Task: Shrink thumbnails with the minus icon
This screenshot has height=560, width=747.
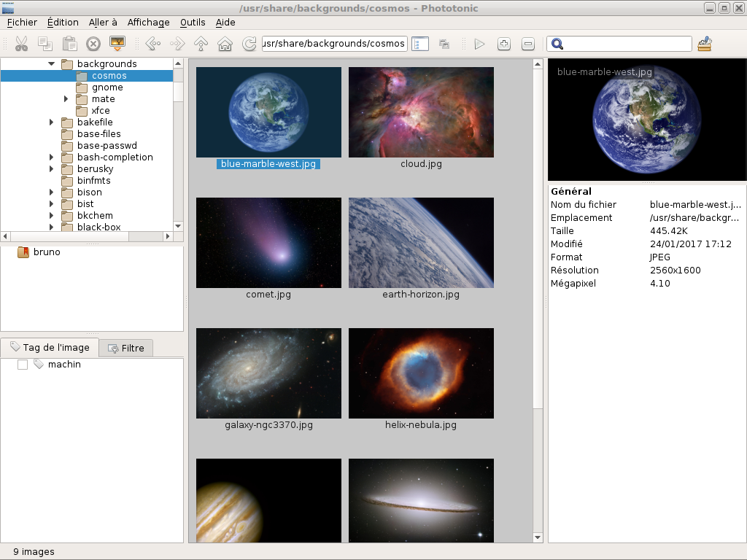Action: pyautogui.click(x=528, y=44)
